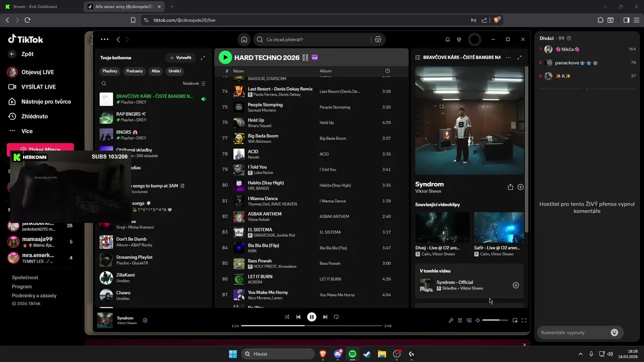644x362 pixels.
Task: Add Syndrom - Official to library
Action: tap(516, 285)
